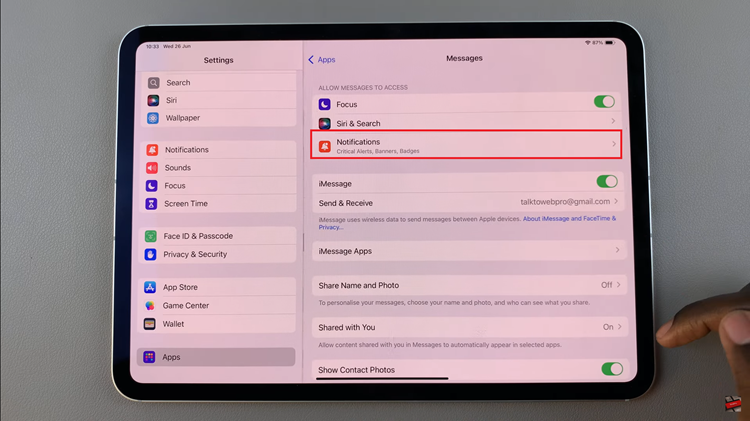Tap Face ID & Passcode label
The image size is (750, 421).
pos(198,236)
